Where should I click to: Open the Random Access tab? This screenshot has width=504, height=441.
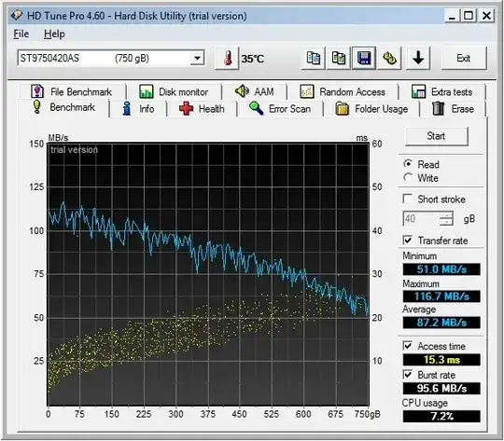tap(343, 92)
